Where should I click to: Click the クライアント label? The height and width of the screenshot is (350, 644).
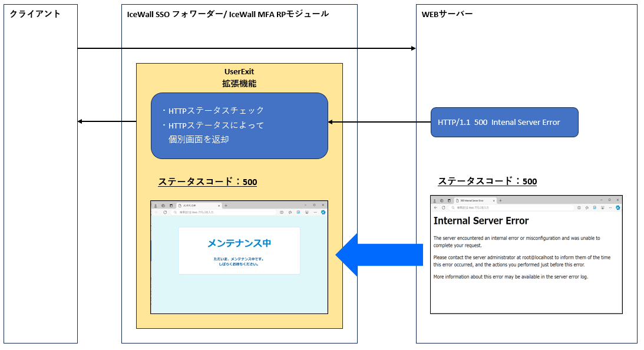click(35, 14)
